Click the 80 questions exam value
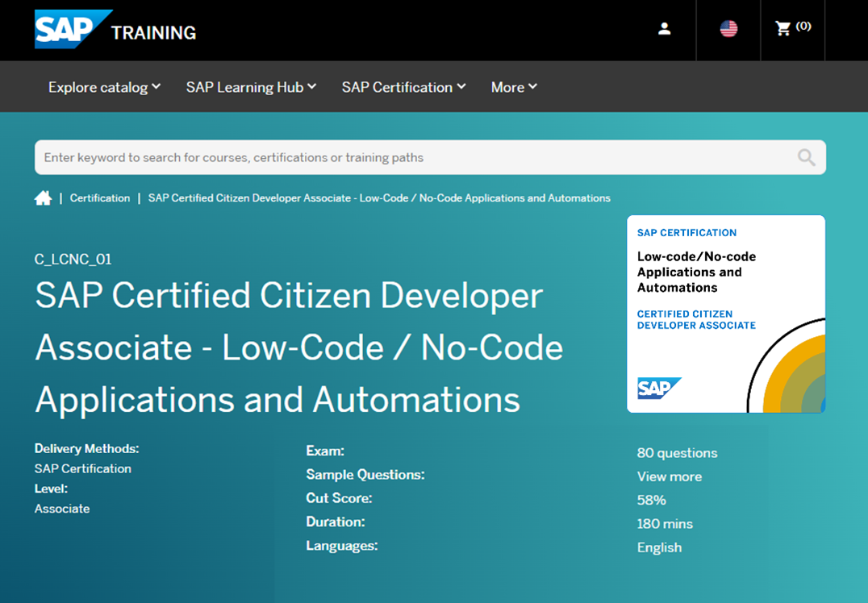The height and width of the screenshot is (603, 868). tap(677, 453)
